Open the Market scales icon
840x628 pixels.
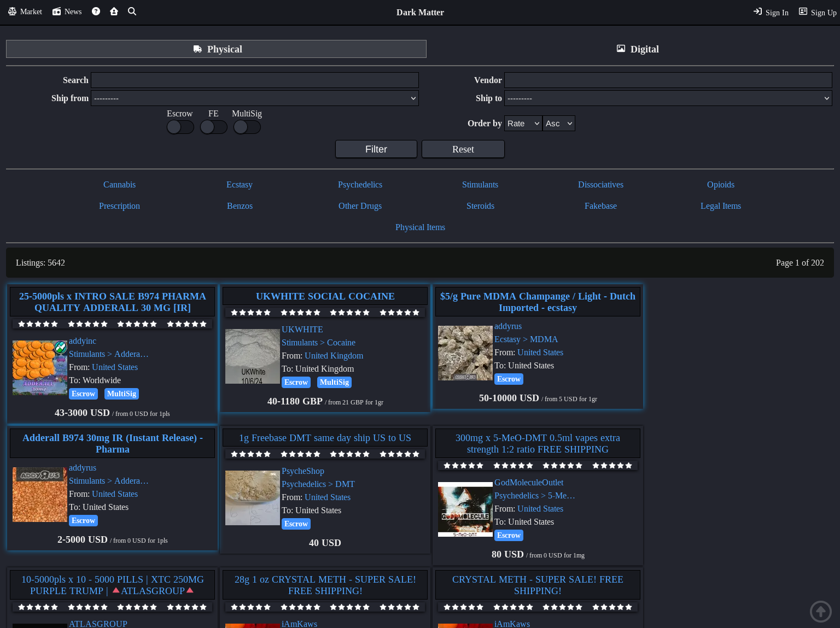tap(12, 11)
